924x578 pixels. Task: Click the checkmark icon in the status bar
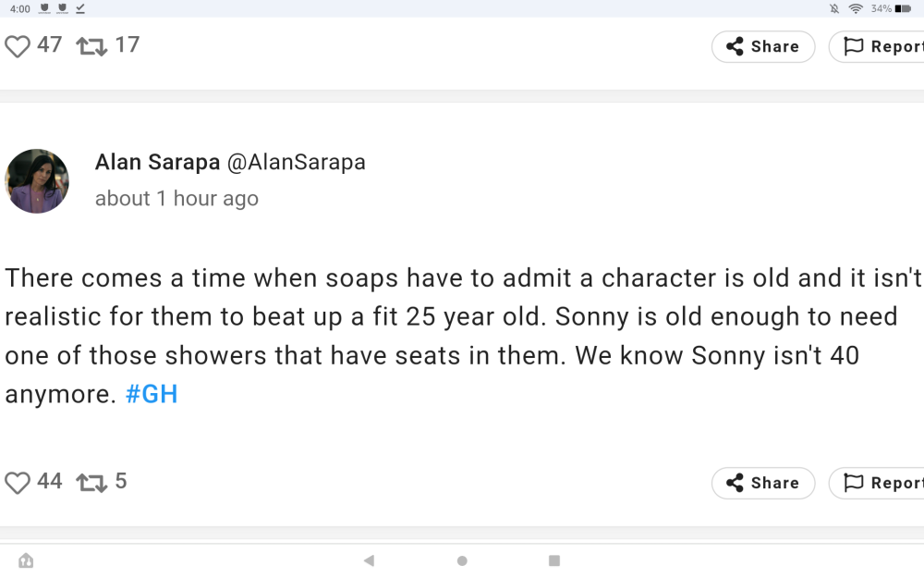coord(79,8)
